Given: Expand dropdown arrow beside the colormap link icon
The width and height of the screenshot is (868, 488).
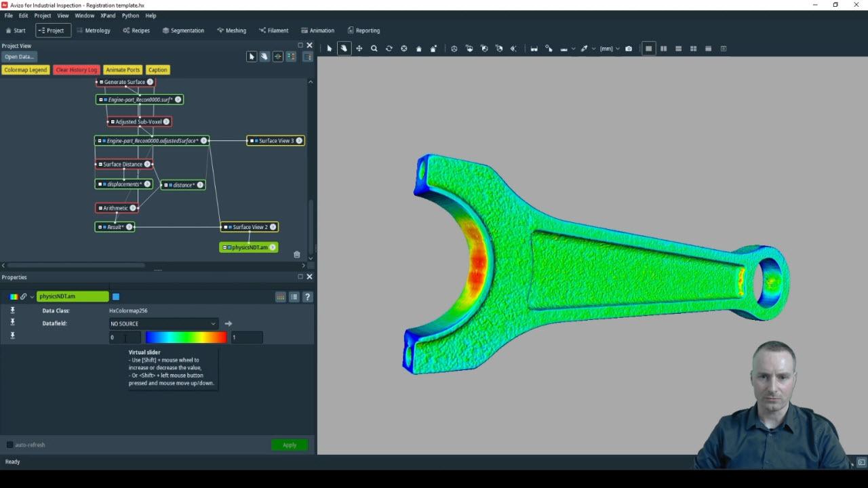Looking at the screenshot, I should coord(31,297).
